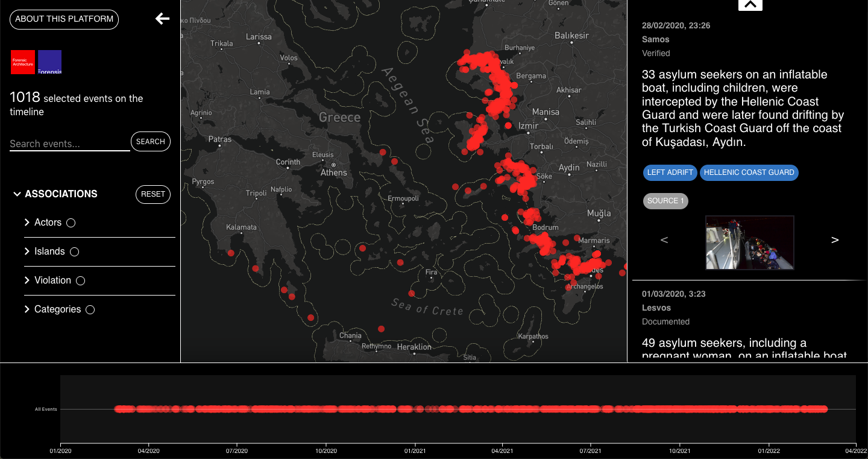This screenshot has height=459, width=868.
Task: Collapse the event panel with up chevron
Action: click(750, 5)
